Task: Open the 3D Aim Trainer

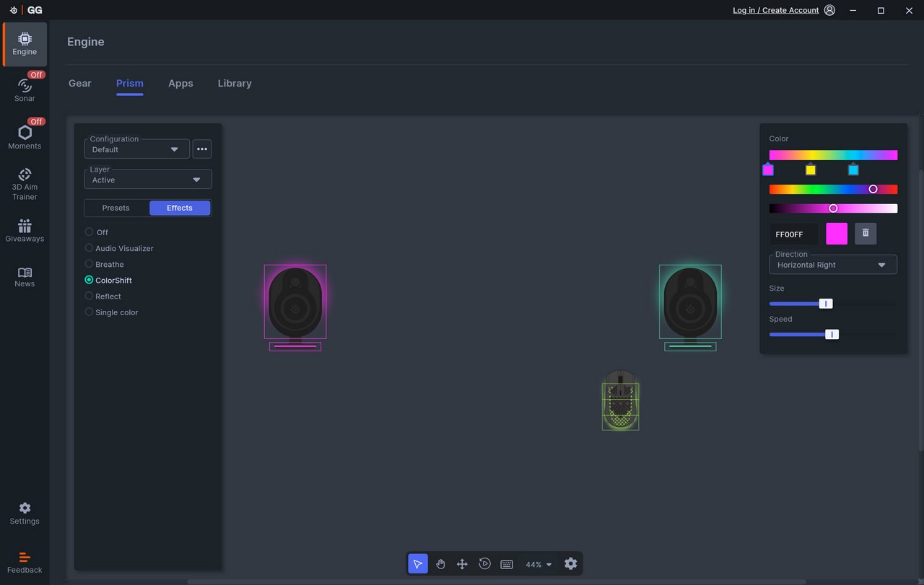Action: tap(25, 183)
